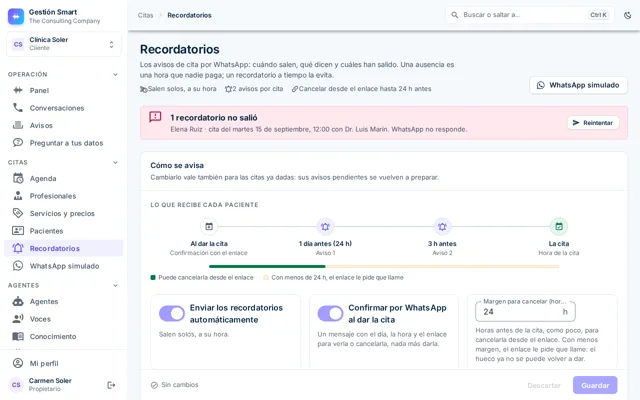Click the Mi perfil user icon
The height and width of the screenshot is (400, 640).
[18, 363]
